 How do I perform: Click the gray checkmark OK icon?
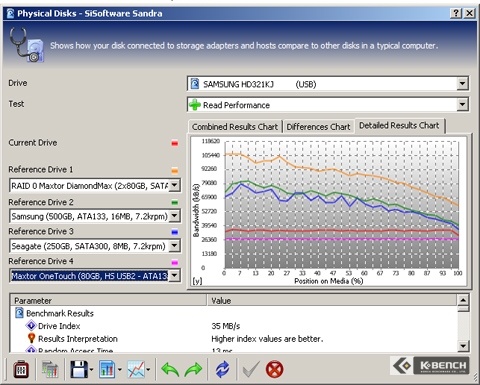(251, 369)
